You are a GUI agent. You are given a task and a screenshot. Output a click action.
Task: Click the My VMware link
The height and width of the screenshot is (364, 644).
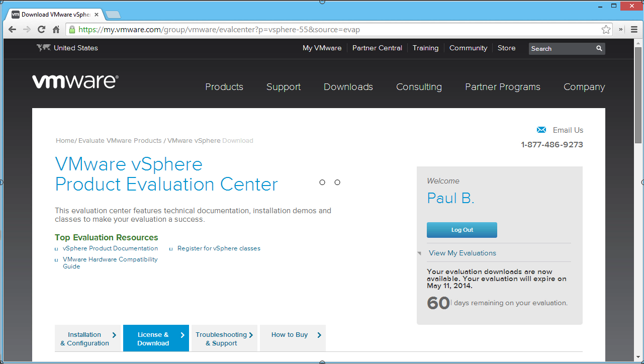pyautogui.click(x=322, y=48)
